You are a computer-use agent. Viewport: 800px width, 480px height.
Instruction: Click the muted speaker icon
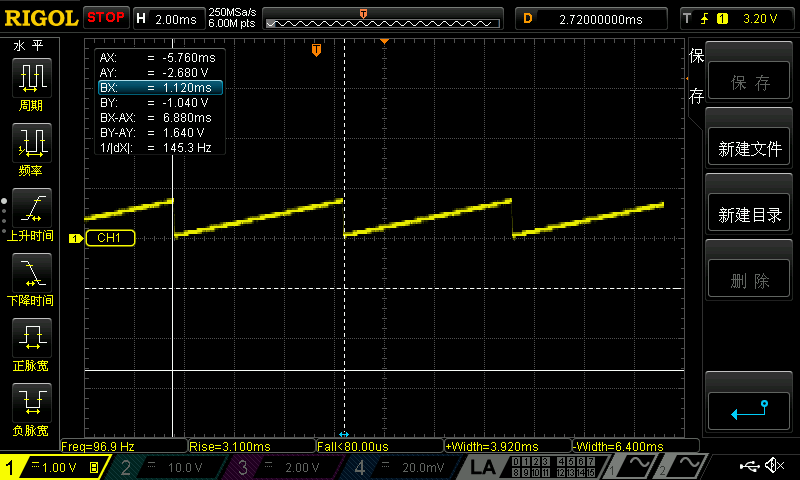coord(774,465)
